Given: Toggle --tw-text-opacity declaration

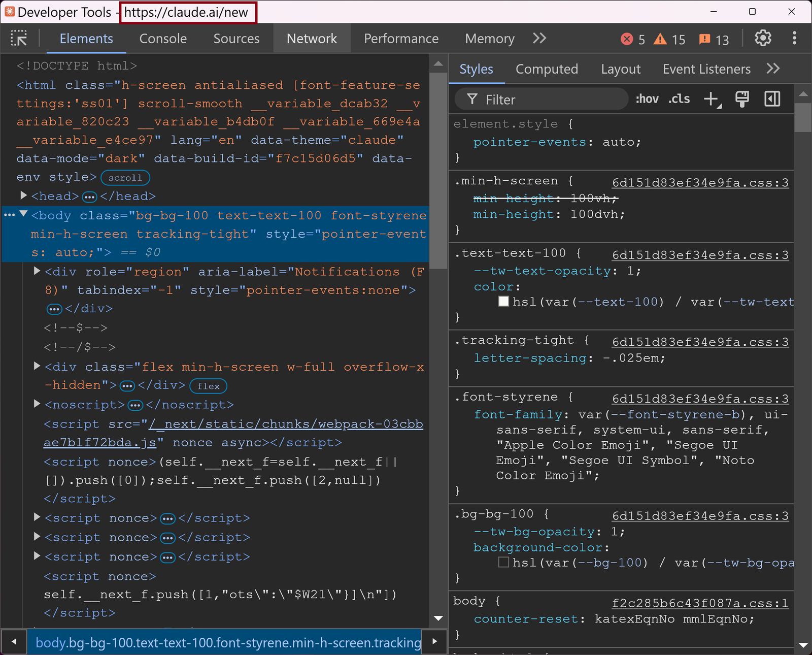Looking at the screenshot, I should (557, 271).
